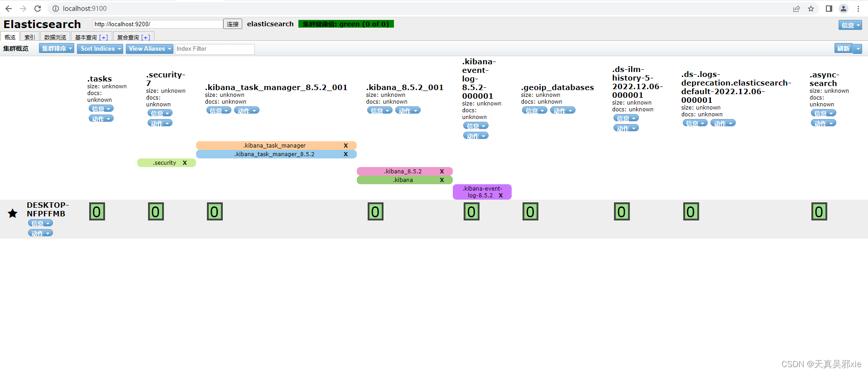
Task: Open 信息 dropdown for node DESKTOP-NFPFFMB
Action: pyautogui.click(x=40, y=223)
